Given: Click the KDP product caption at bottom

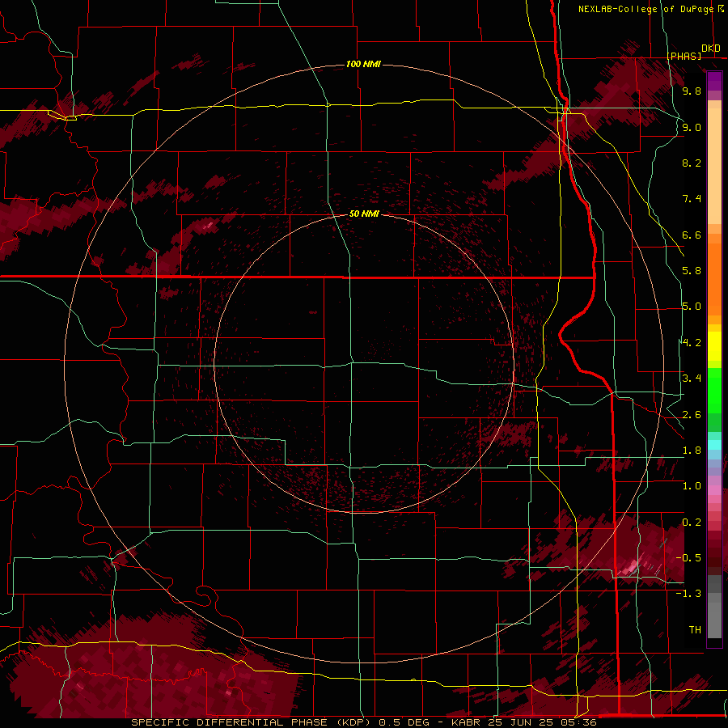Looking at the screenshot, I should [363, 722].
